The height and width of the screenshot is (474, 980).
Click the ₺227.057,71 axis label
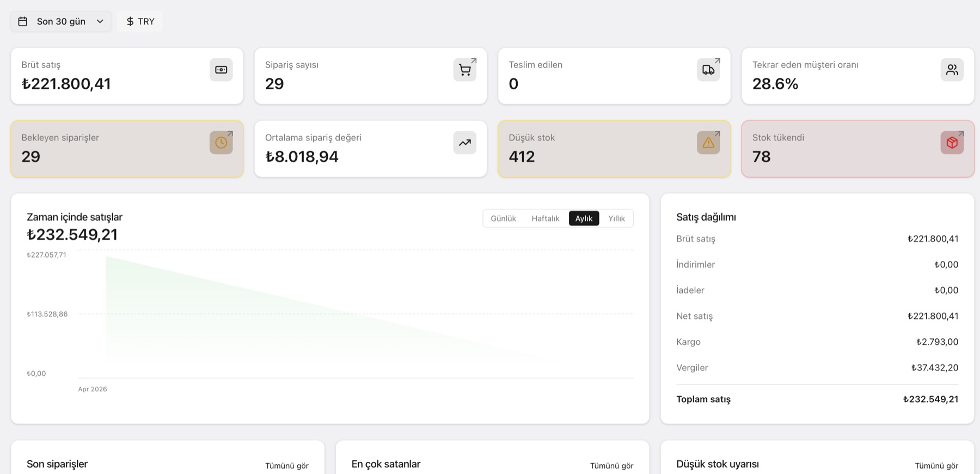[x=46, y=255]
